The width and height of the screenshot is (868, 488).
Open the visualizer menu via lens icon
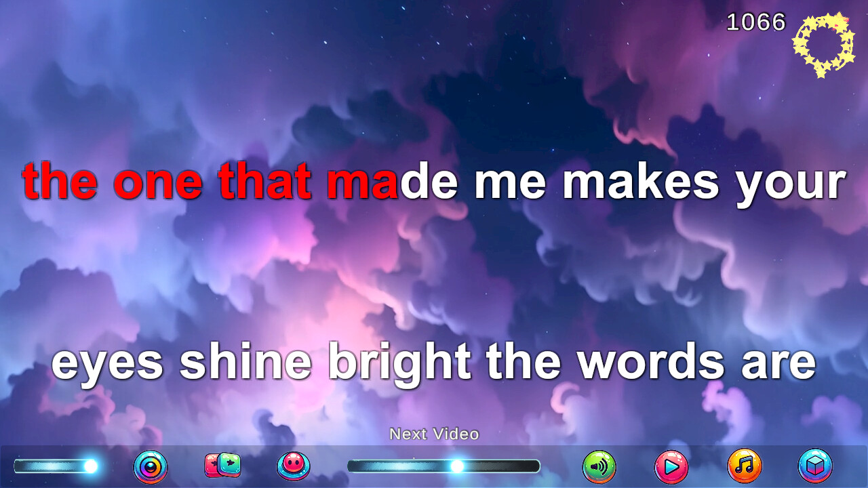[151, 466]
